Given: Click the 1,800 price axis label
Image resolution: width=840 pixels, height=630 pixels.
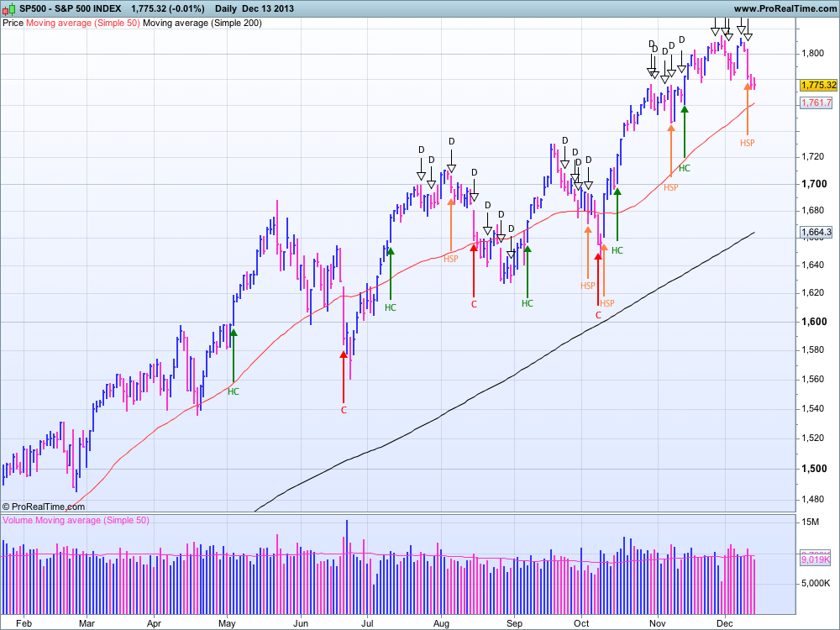Looking at the screenshot, I should point(812,53).
